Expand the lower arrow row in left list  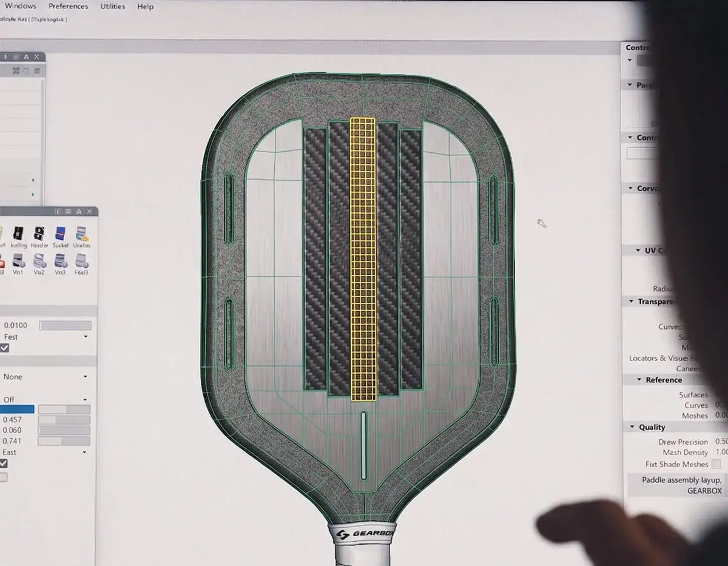click(33, 195)
